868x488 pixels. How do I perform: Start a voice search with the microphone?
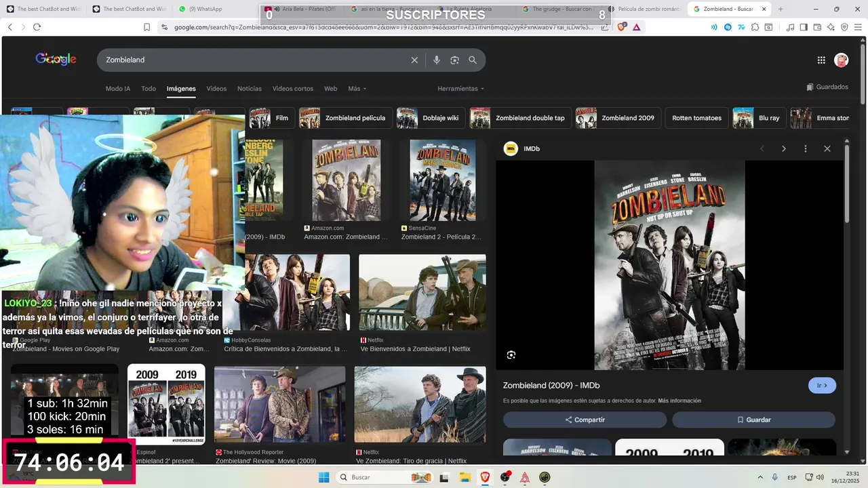click(x=437, y=60)
